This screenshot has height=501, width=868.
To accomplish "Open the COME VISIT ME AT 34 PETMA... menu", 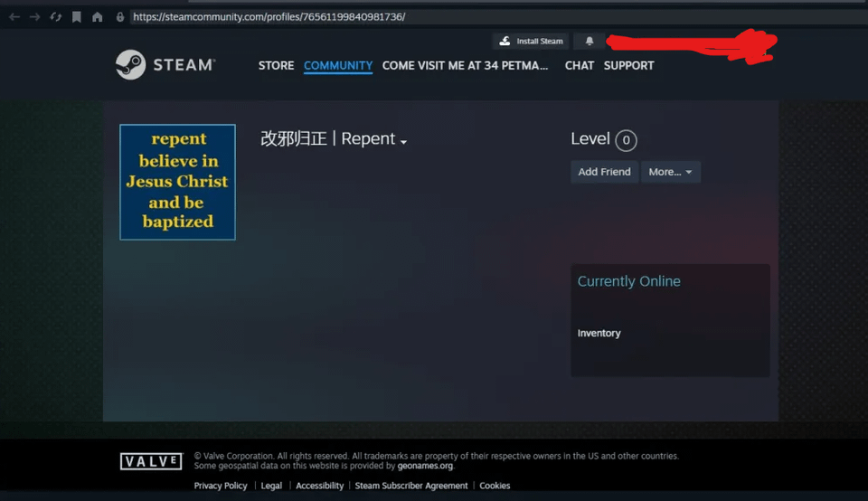I will tap(465, 65).
